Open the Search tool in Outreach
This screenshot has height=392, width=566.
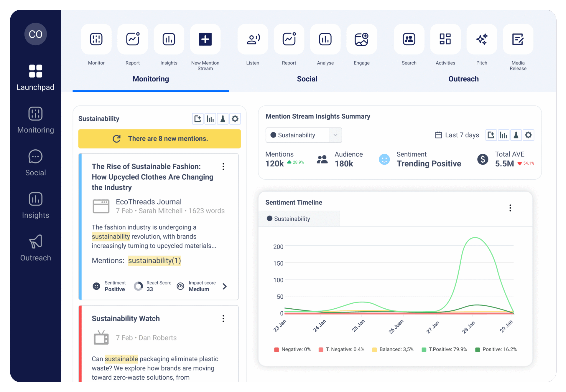point(409,39)
